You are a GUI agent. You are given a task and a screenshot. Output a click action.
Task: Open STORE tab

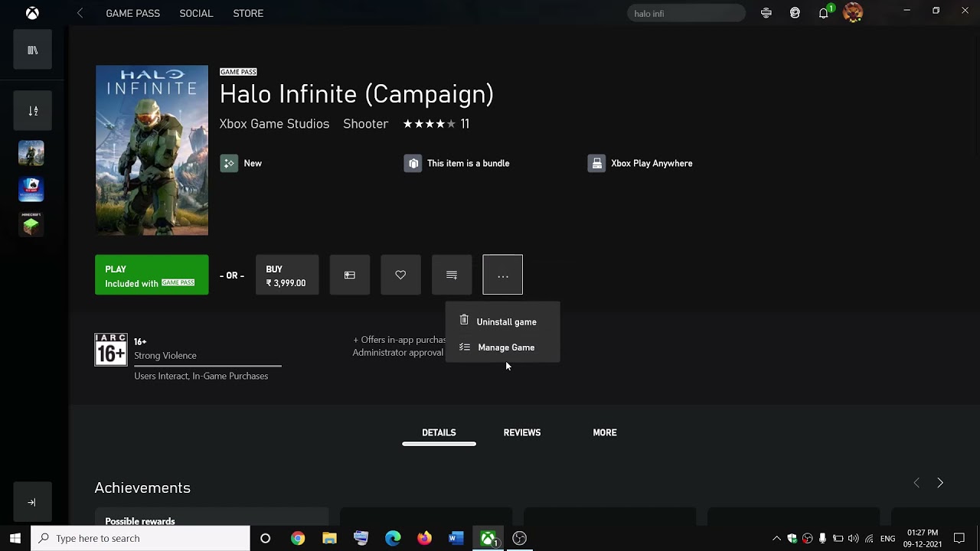248,13
